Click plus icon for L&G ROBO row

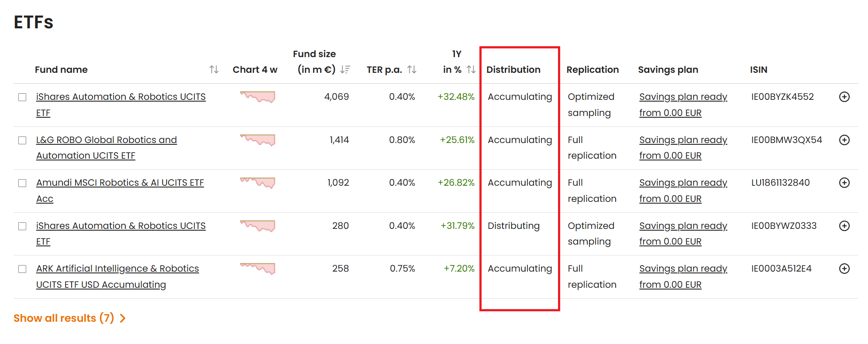[844, 140]
